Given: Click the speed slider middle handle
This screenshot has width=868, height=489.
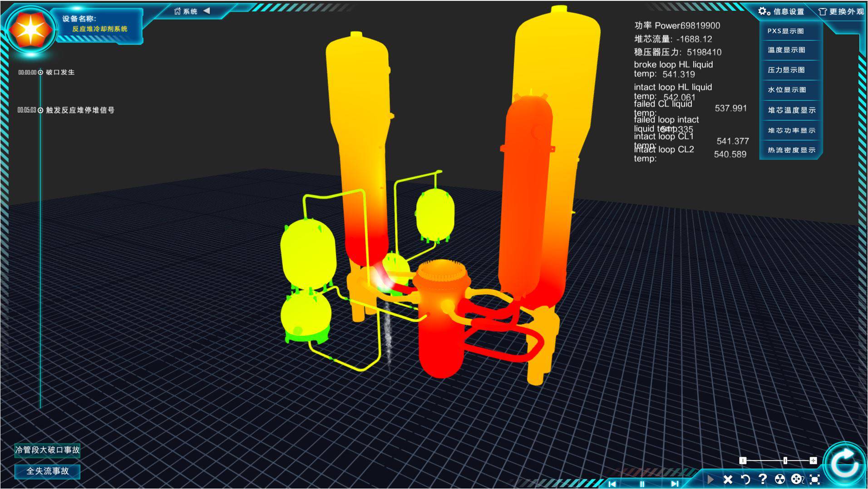Looking at the screenshot, I should coord(785,460).
